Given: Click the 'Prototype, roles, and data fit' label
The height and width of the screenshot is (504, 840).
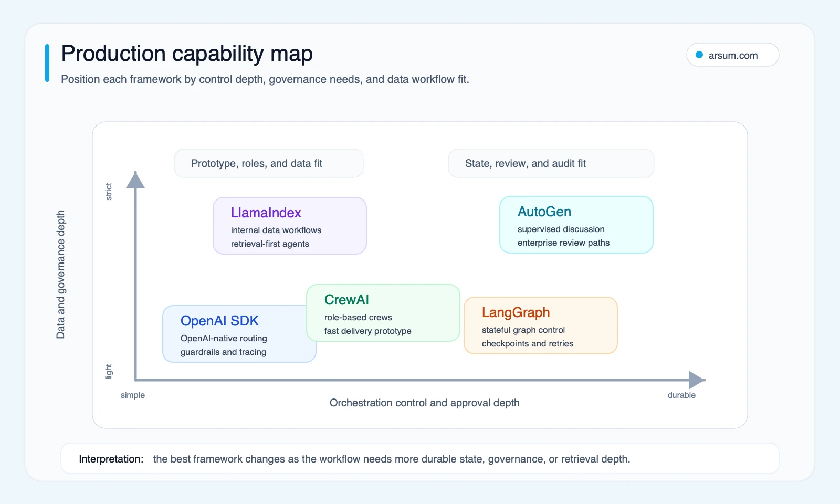Looking at the screenshot, I should pos(269,163).
